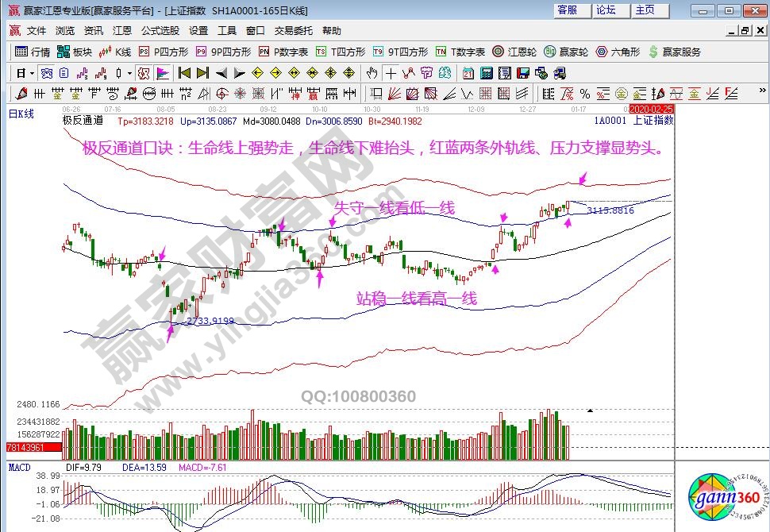Click the 论坛 forum button
Image resolution: width=770 pixels, height=532 pixels.
coord(606,10)
